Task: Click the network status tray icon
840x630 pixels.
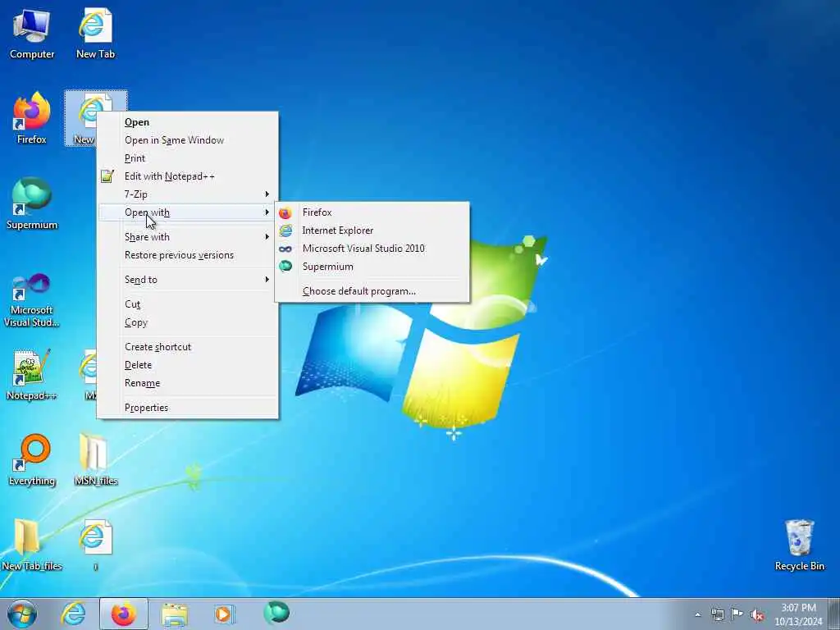Action: click(x=717, y=614)
